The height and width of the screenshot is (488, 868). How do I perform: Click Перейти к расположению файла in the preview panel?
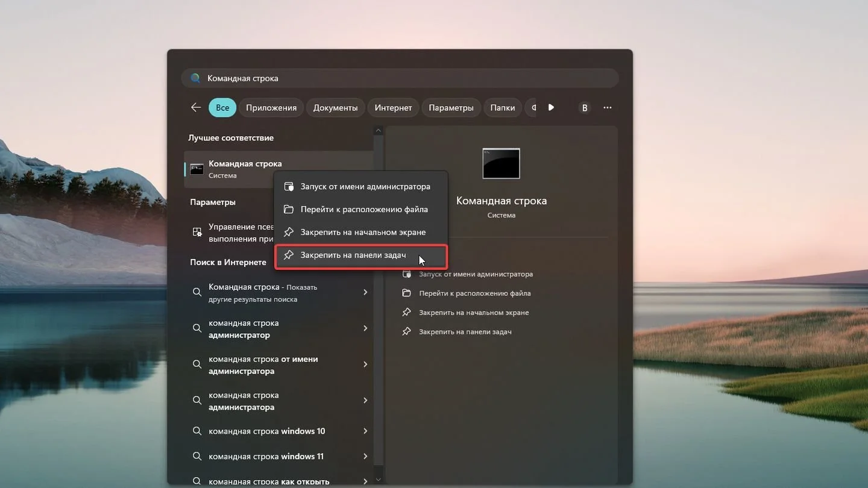(x=474, y=293)
